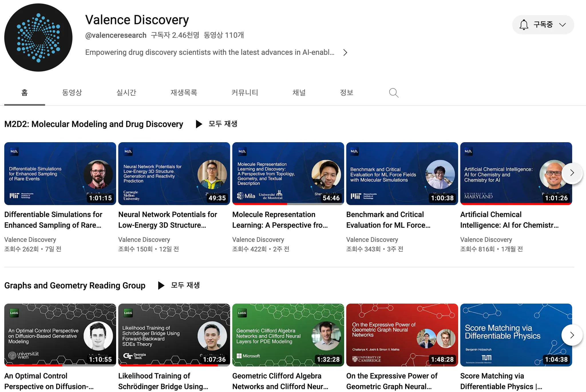
Task: Click play-all icon for Graphs and Geometry
Action: pos(161,285)
